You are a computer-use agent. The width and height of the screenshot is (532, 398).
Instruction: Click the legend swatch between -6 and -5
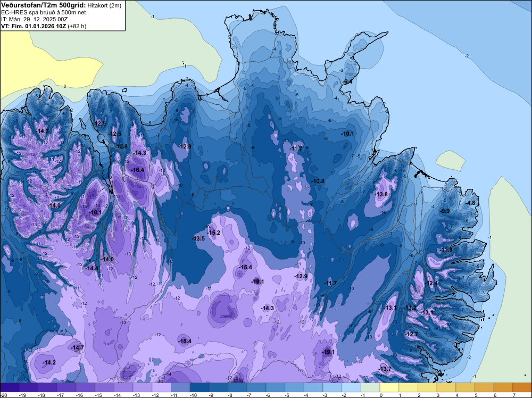point(276,387)
